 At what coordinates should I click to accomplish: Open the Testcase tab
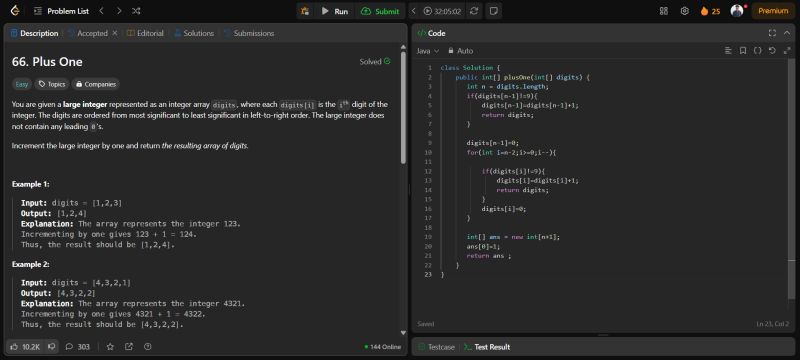tap(436, 347)
